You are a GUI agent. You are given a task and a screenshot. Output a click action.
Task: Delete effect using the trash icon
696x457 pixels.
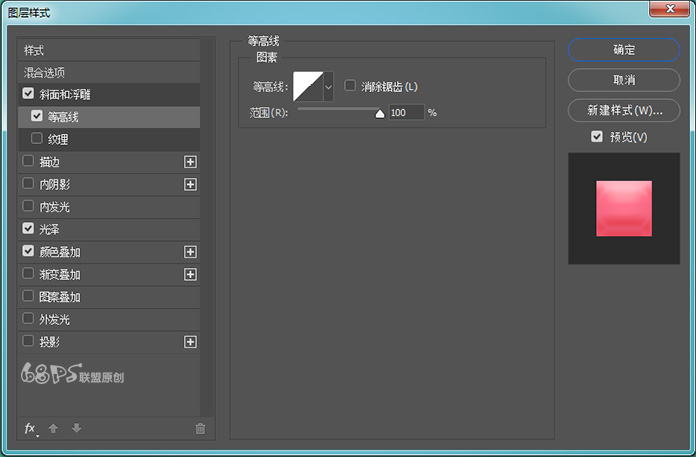200,428
